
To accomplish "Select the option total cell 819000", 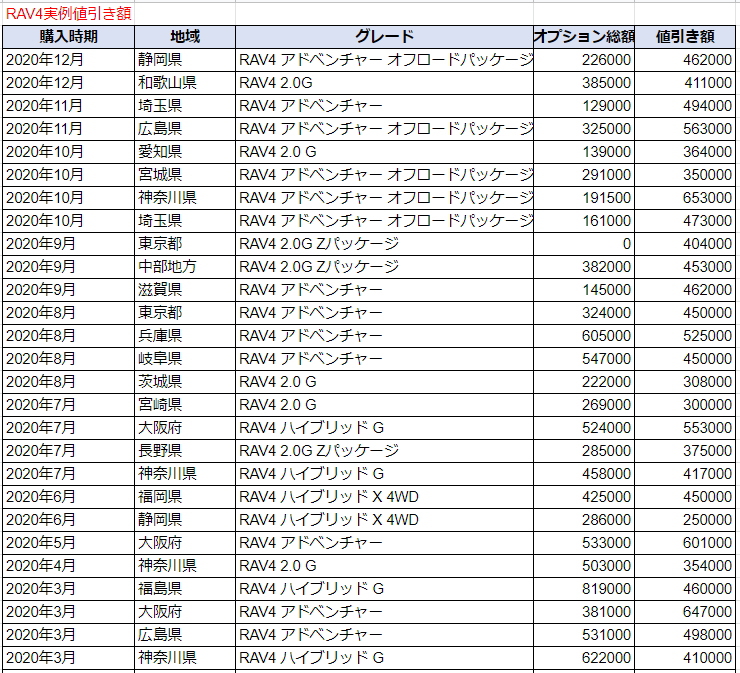I will tap(584, 589).
